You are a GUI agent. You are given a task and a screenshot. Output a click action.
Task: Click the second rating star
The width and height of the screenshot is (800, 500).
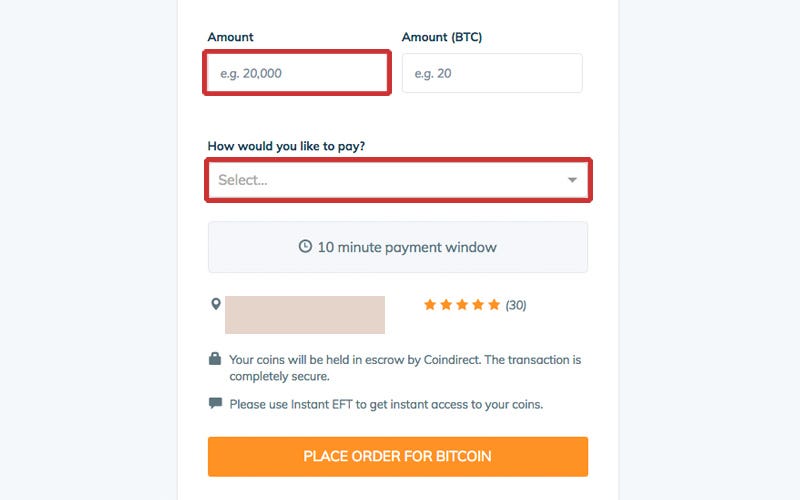pos(446,305)
